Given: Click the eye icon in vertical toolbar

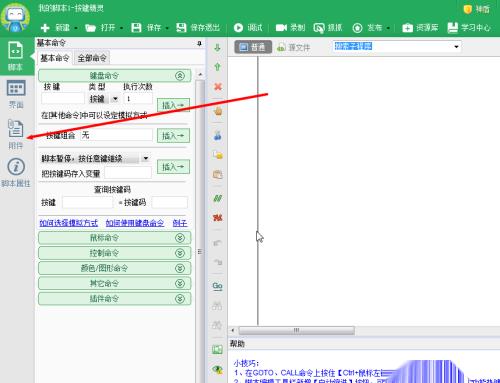Looking at the screenshot, I should [218, 369].
